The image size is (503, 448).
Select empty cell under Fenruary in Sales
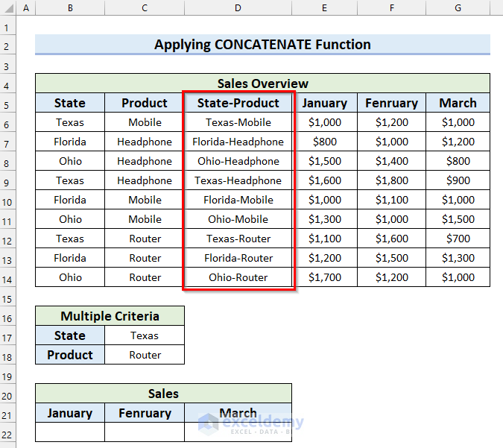[x=145, y=432]
